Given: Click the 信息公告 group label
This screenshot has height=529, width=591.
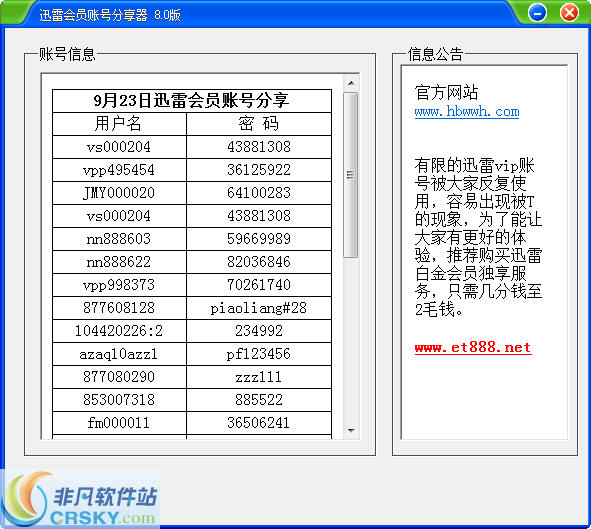Looking at the screenshot, I should coord(435,54).
